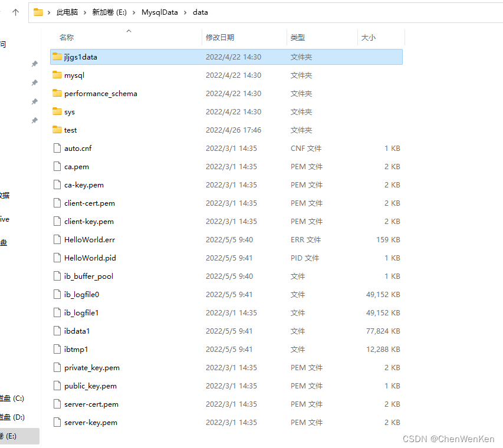Select the ca-key.pem file icon

57,185
